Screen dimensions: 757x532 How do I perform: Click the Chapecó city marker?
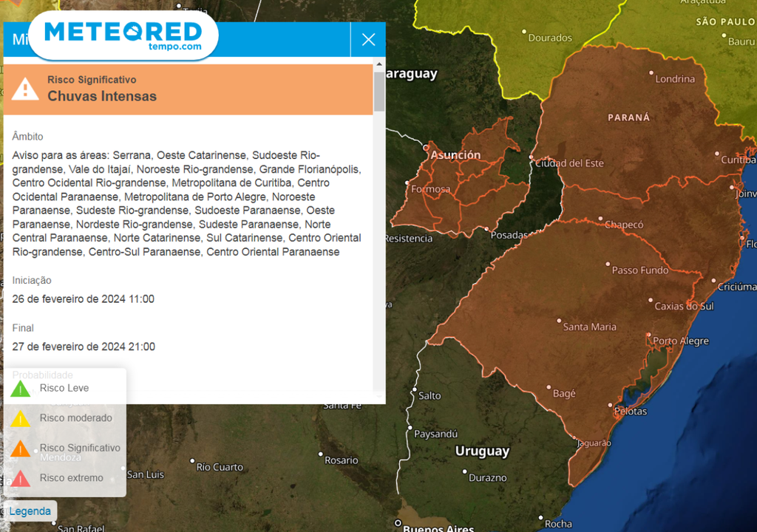click(x=601, y=219)
